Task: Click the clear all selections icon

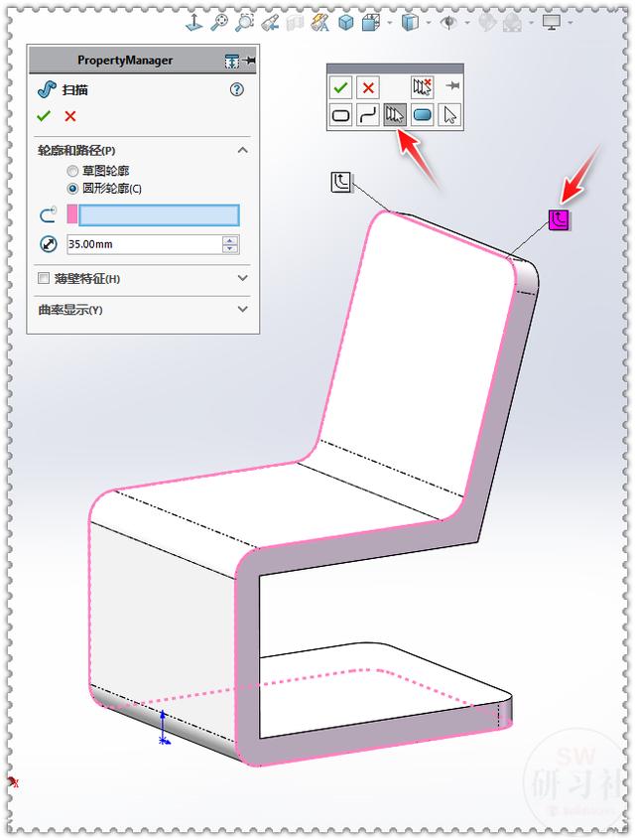Action: [x=422, y=86]
